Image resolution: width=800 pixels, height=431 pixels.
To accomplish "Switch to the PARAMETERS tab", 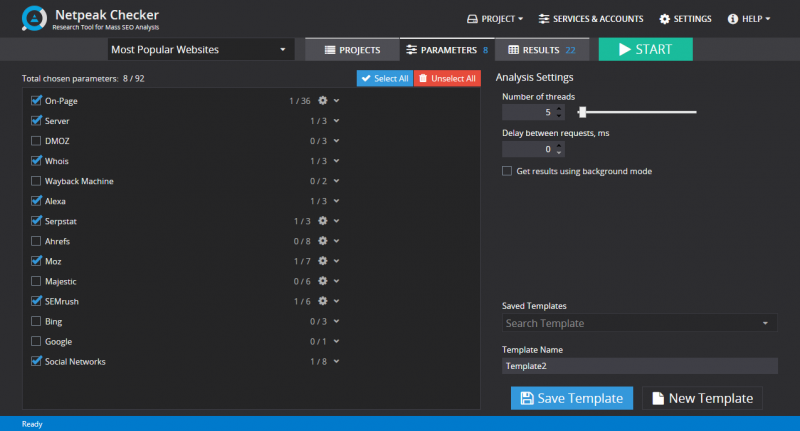I will pos(447,49).
